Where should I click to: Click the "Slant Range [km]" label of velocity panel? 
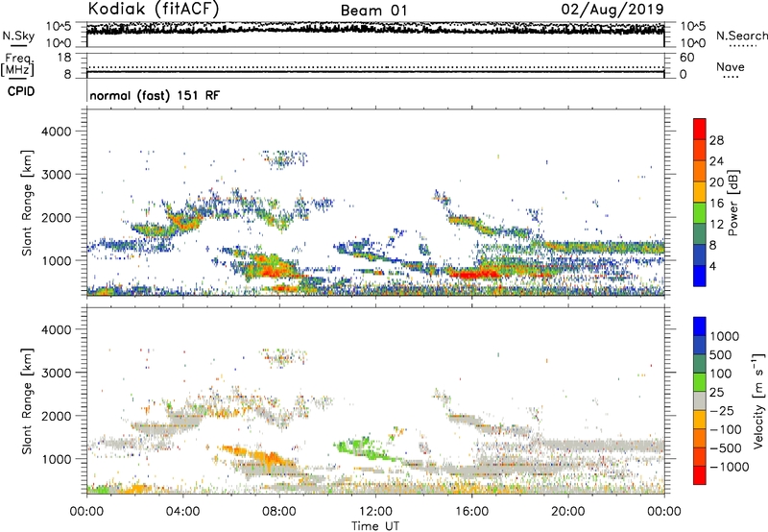[27, 400]
